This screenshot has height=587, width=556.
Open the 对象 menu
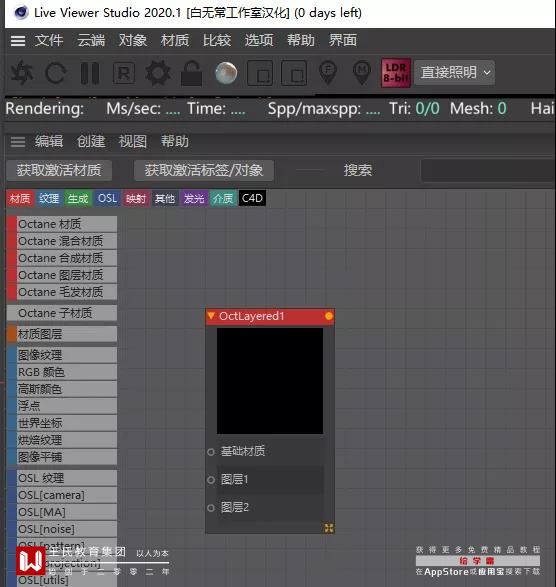pyautogui.click(x=133, y=40)
